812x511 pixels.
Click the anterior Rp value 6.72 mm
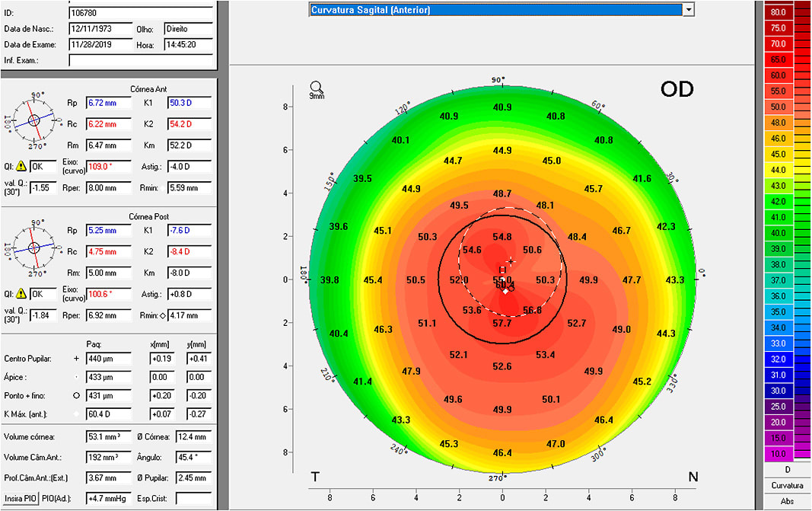(x=109, y=103)
